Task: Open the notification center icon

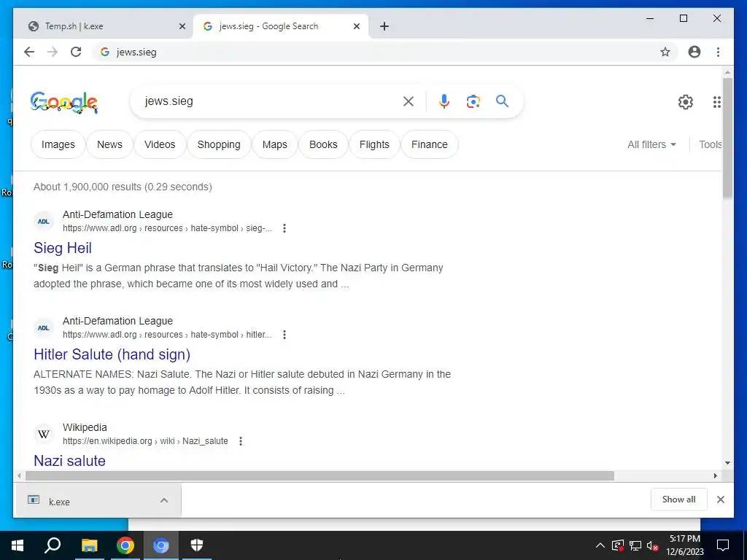Action: [723, 545]
